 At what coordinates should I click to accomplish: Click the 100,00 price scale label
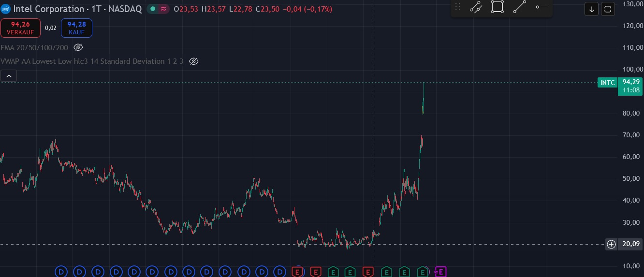(633, 70)
